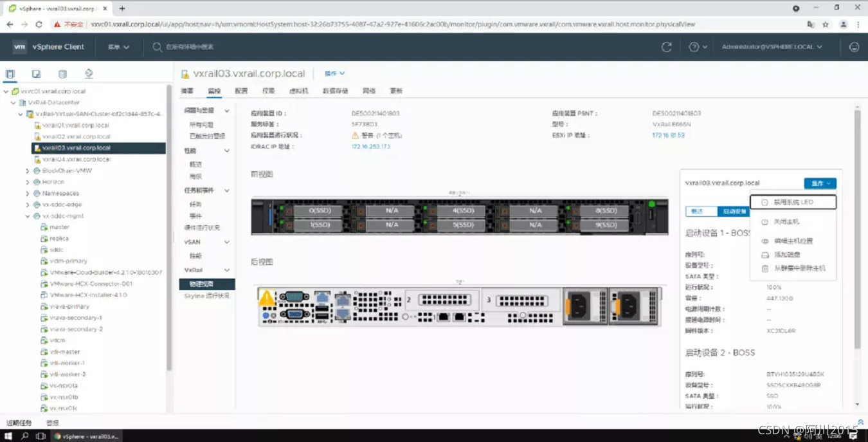Click the warning triangle on rear view
Viewport: 868px width, 442px height.
266,298
